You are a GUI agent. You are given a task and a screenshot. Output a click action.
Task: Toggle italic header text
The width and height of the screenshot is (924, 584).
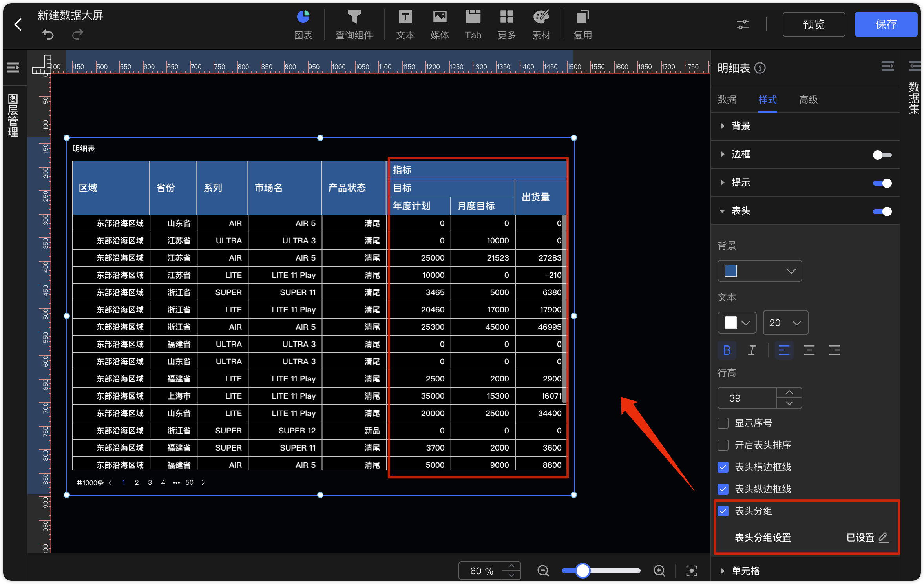tap(752, 350)
